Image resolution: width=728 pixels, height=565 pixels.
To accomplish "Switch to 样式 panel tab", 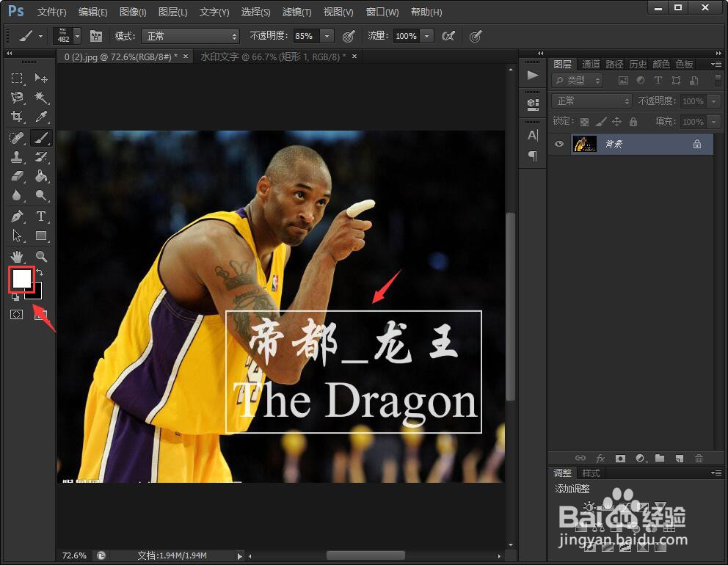I will (x=591, y=473).
